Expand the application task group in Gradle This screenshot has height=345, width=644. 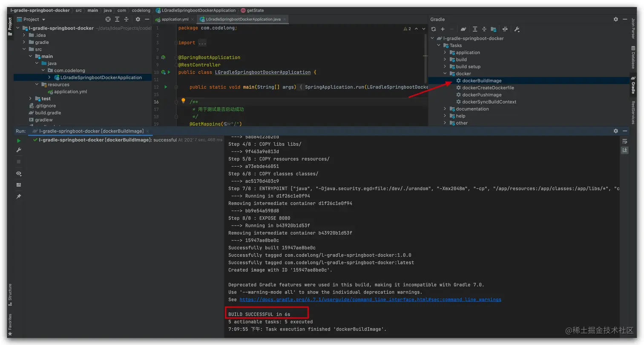[445, 52]
